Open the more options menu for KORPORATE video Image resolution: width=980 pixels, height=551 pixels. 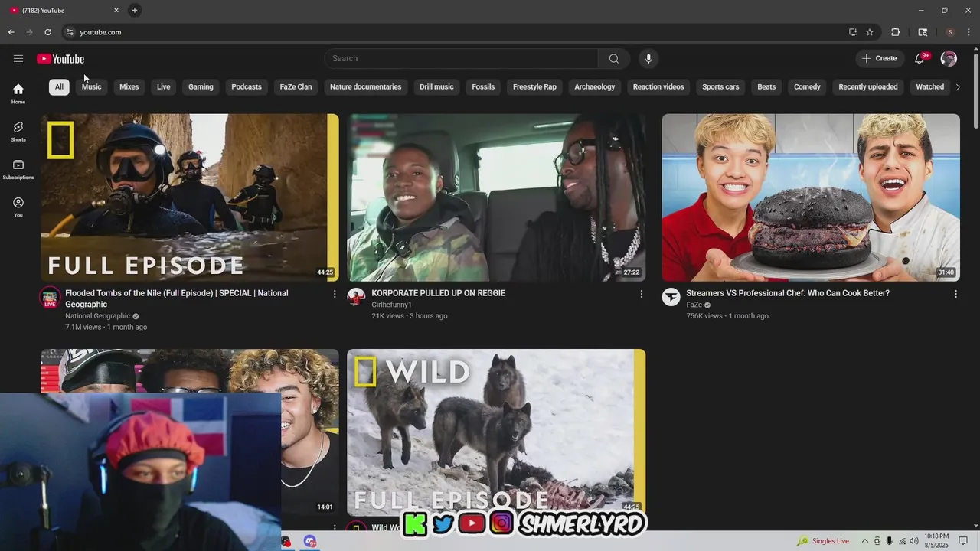click(x=641, y=294)
